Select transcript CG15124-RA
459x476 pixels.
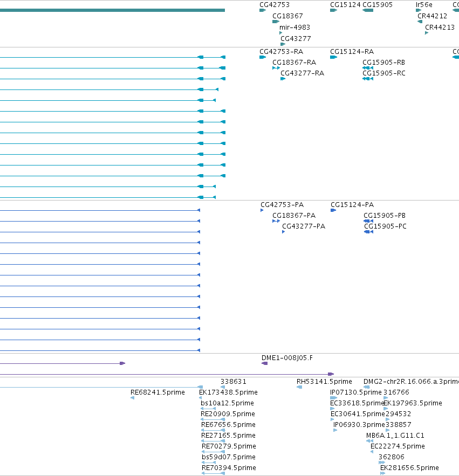coord(352,52)
